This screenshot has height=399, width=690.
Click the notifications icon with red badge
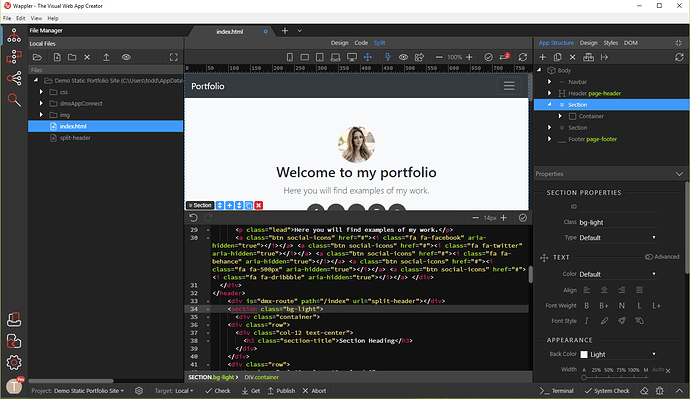[x=504, y=57]
